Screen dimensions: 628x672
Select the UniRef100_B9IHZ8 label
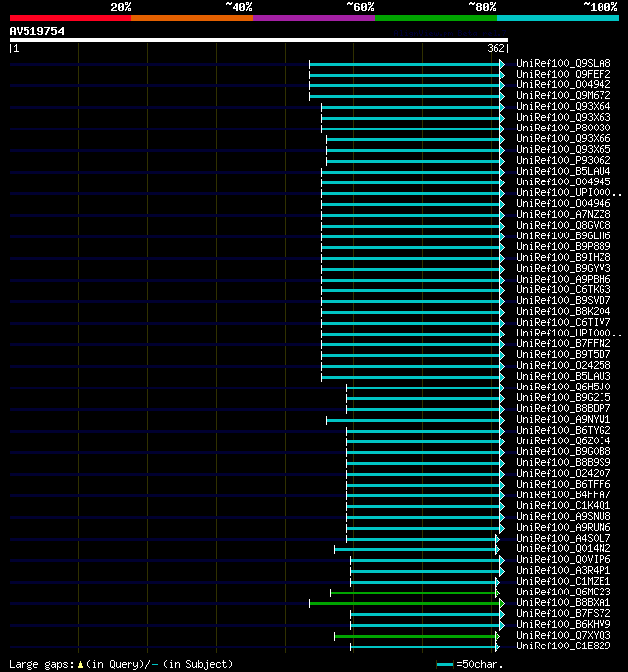563,257
